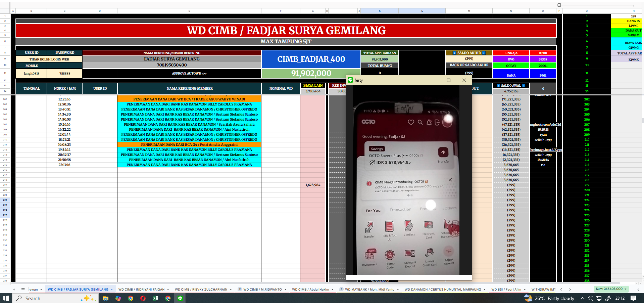The width and height of the screenshot is (644, 303).
Task: Show the side panel with the corner arrow
Action: [638, 289]
